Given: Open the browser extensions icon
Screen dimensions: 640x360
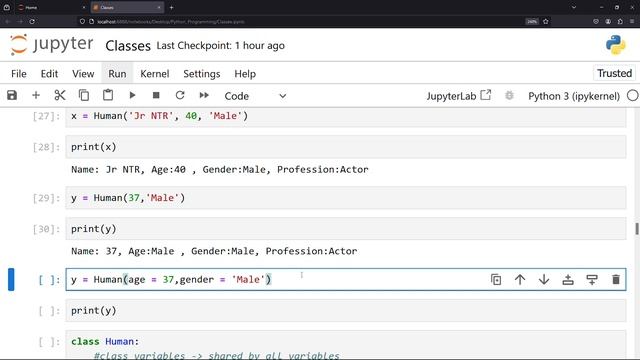Looking at the screenshot, I should [x=620, y=21].
